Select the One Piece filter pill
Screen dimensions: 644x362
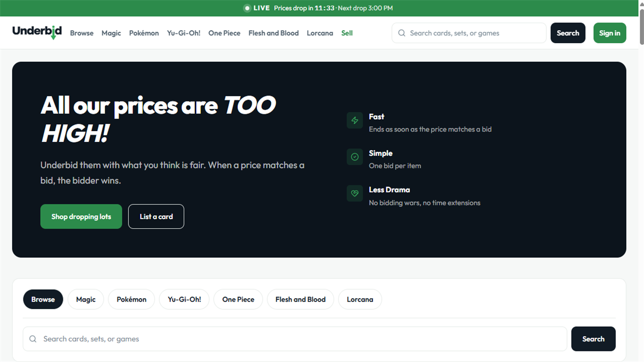click(238, 299)
